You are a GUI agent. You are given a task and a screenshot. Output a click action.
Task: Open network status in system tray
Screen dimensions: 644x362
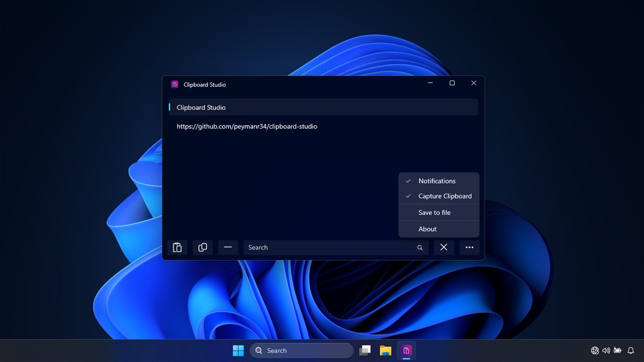(595, 351)
